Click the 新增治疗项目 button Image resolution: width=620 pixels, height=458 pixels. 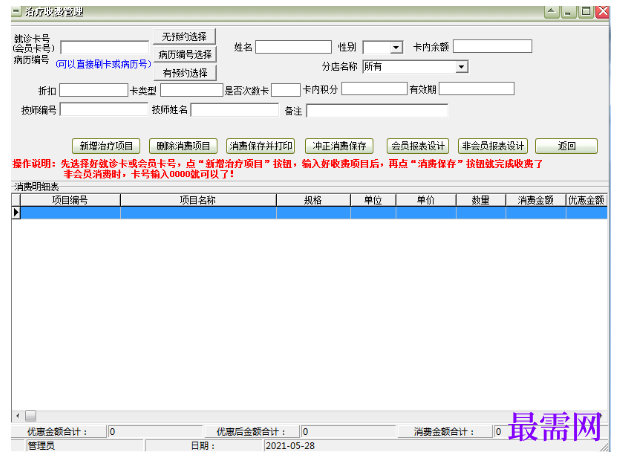(x=106, y=146)
